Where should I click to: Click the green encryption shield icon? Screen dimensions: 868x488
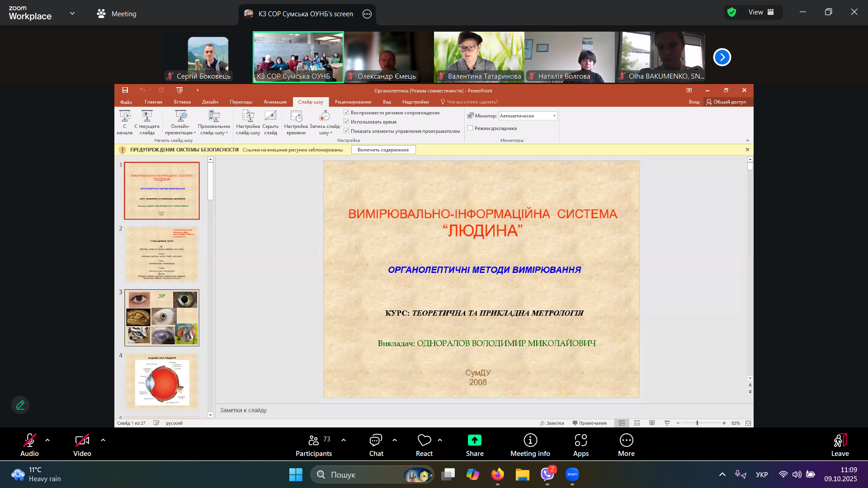coord(731,12)
